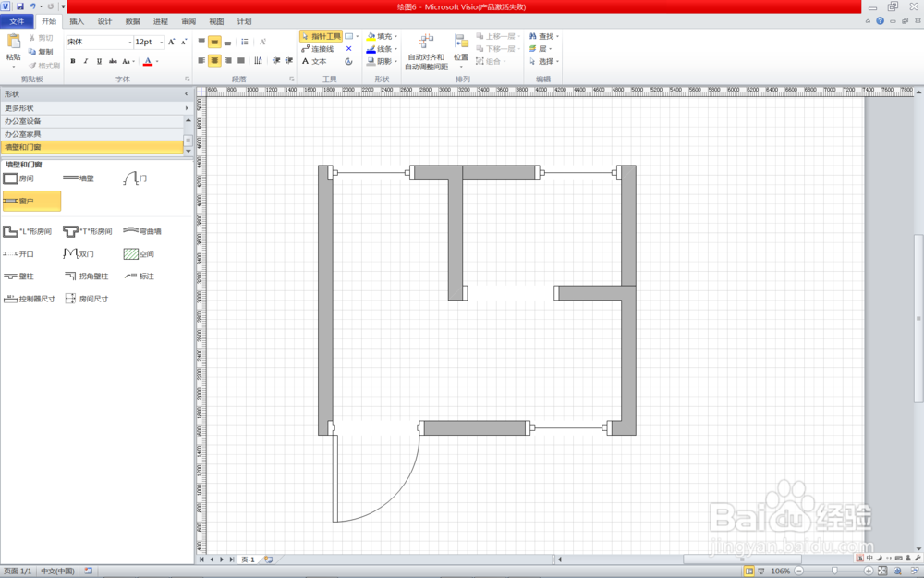Increase font size with grow font icon
Image resolution: width=924 pixels, height=578 pixels.
(172, 42)
